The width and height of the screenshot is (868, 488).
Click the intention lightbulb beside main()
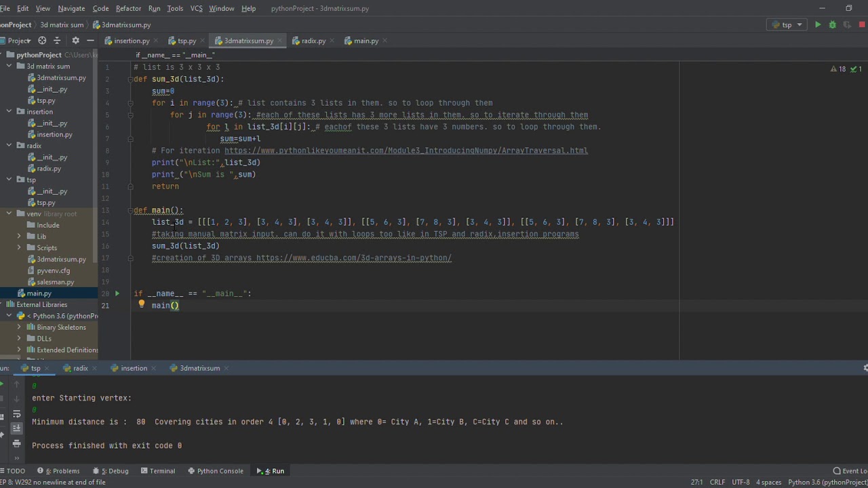click(x=142, y=304)
